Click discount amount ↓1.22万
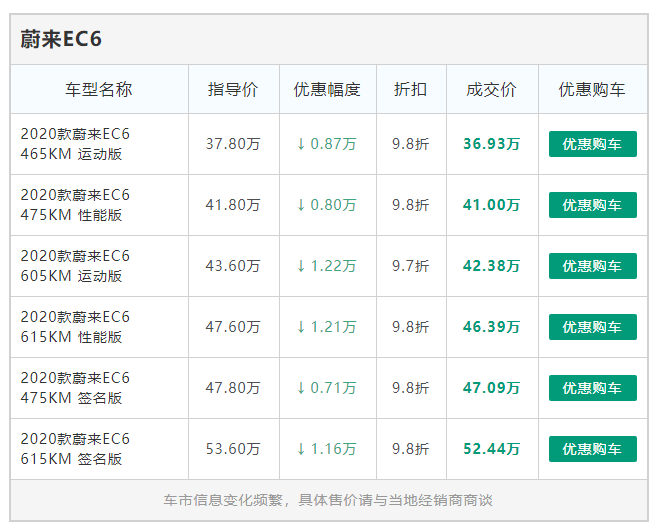660x532 pixels. pos(327,266)
